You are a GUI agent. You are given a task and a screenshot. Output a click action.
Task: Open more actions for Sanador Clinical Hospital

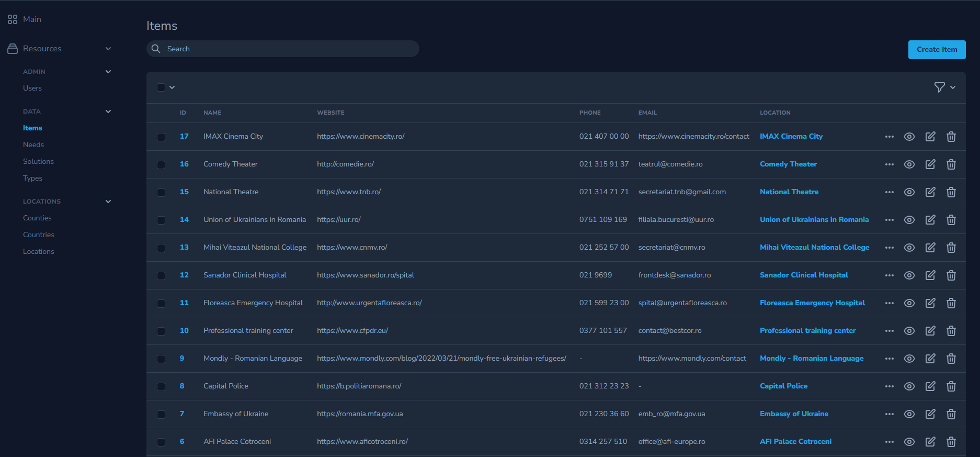click(x=890, y=275)
